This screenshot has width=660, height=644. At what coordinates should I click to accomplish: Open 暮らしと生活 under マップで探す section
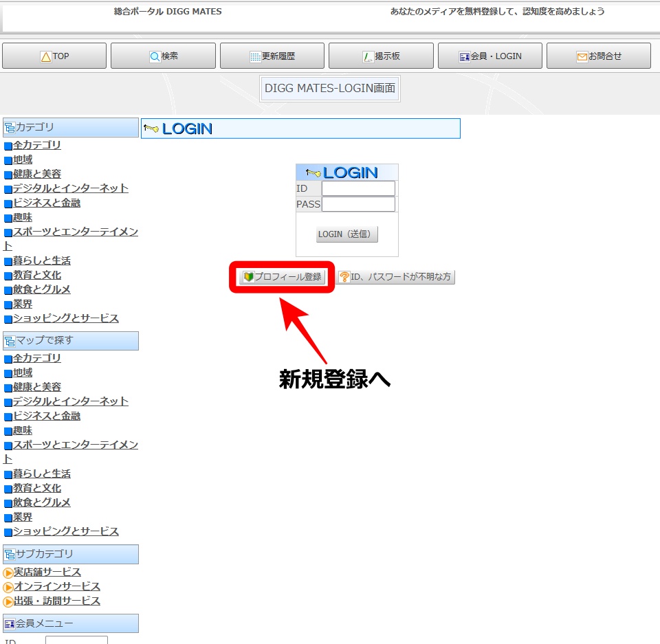(42, 474)
